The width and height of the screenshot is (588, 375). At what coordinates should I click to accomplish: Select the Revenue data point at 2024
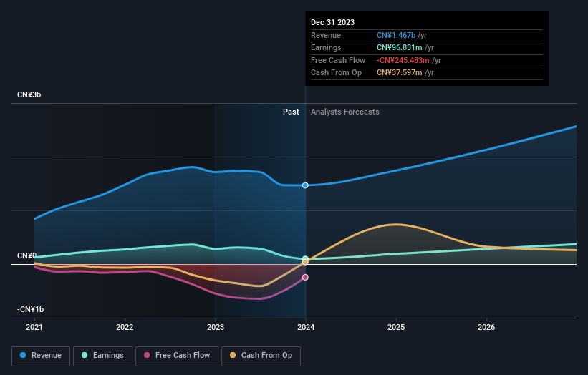coord(305,185)
